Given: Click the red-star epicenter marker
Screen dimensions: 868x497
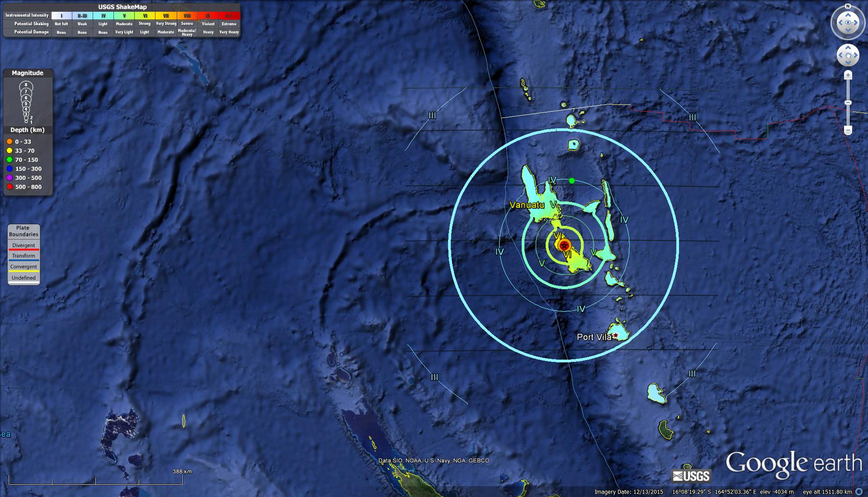Looking at the screenshot, I should pyautogui.click(x=564, y=246).
